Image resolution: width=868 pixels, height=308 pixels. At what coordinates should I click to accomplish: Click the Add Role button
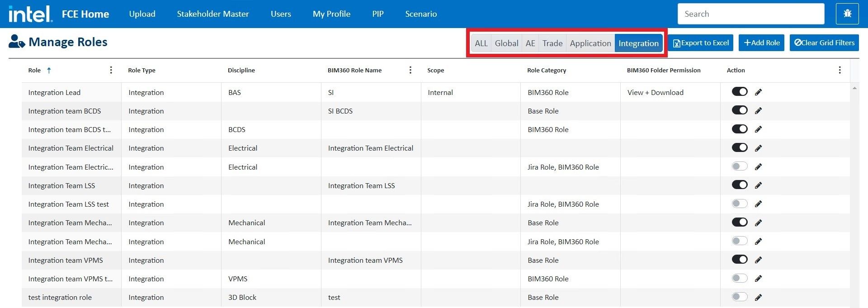pos(761,43)
